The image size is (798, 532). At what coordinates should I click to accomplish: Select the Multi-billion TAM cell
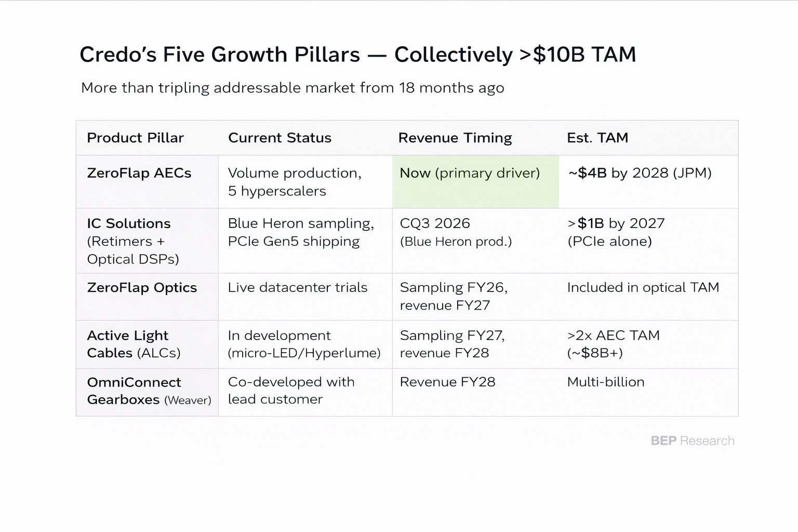(x=606, y=382)
